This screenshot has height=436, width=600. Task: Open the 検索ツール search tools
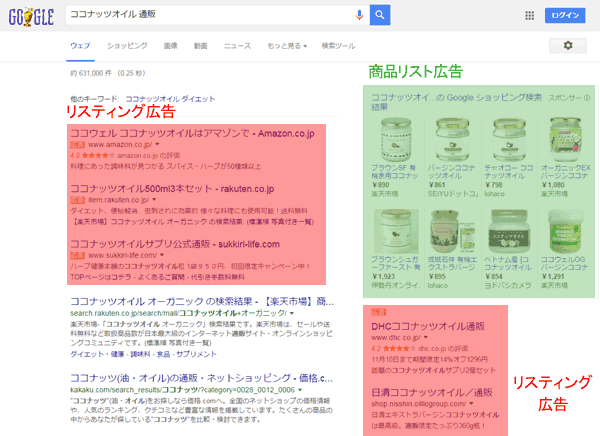tap(338, 46)
